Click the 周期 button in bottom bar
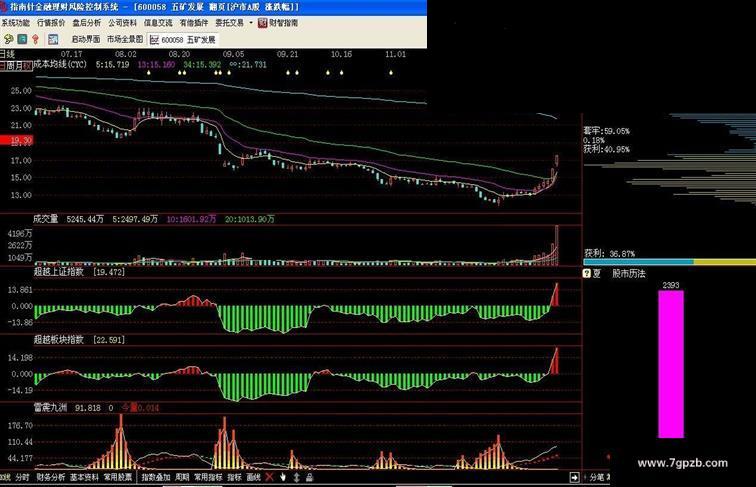 (182, 477)
